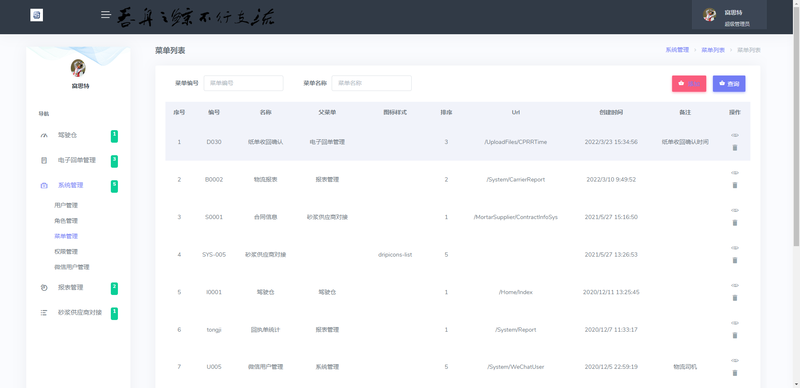Click the page scrollbar down arrow
This screenshot has width=800, height=388.
point(796,384)
